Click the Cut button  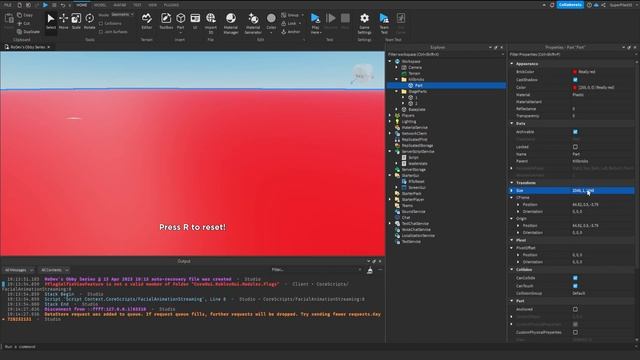24,24
